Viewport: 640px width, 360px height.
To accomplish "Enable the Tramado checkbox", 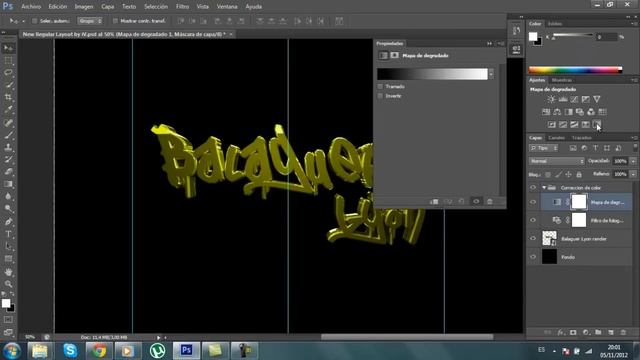I will 380,87.
